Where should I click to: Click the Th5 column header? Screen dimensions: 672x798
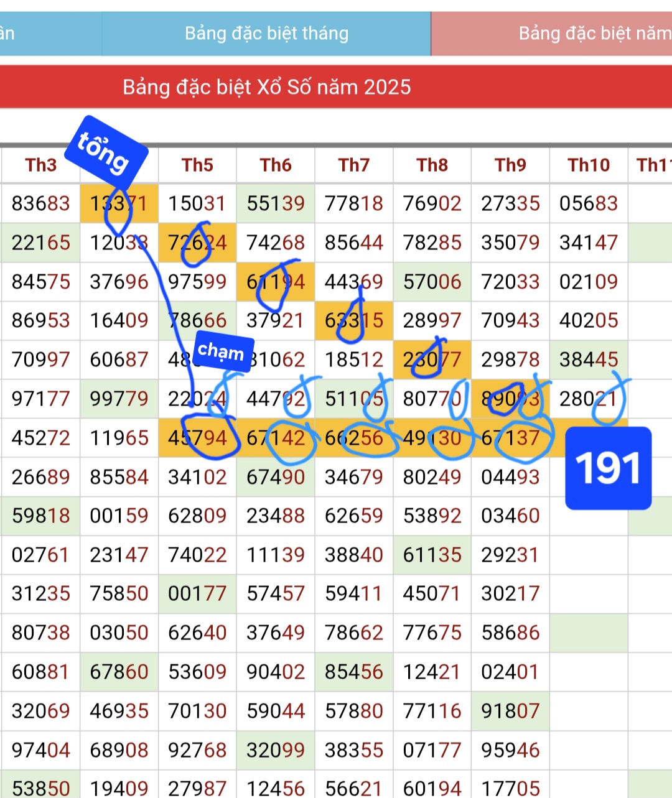coord(197,165)
